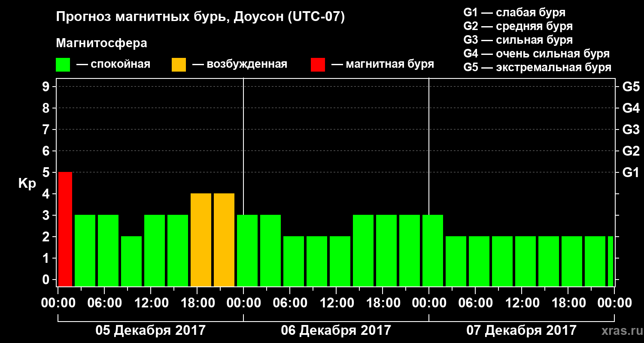Click the '05 Декабря 2017' date label

point(150,331)
